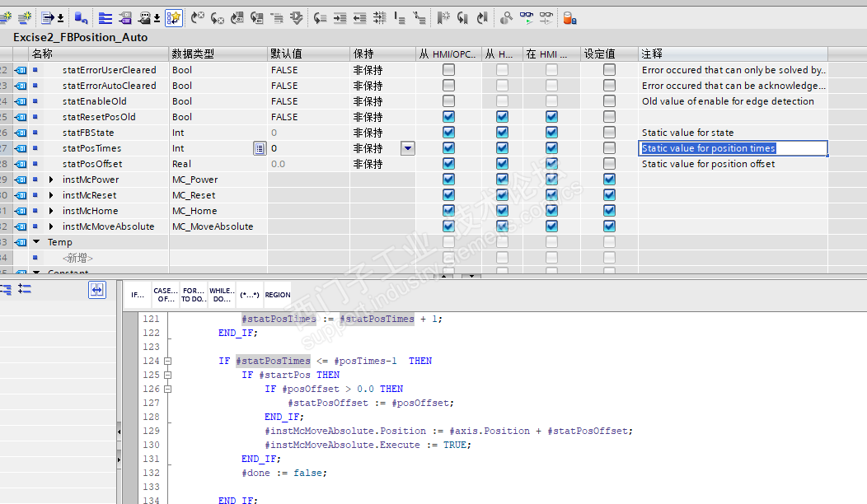Uncheck HMI/OPC access for statResetPosOld
867x504 pixels.
pyautogui.click(x=448, y=117)
